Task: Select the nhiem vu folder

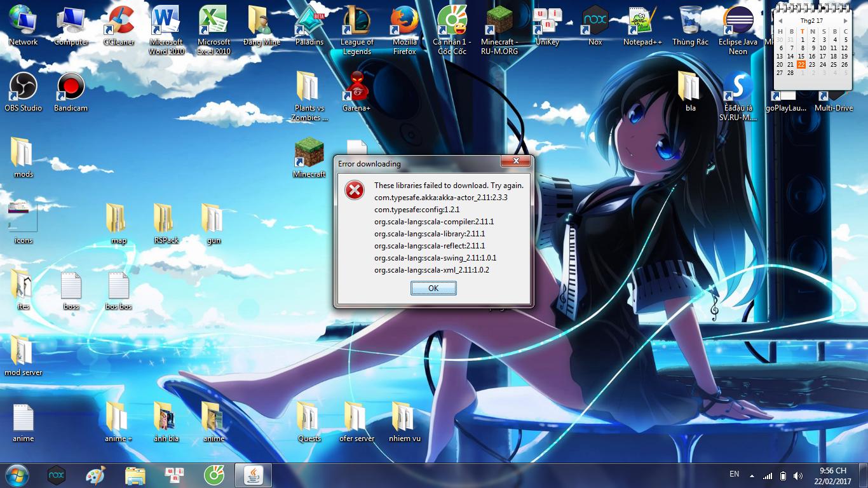Action: [405, 423]
